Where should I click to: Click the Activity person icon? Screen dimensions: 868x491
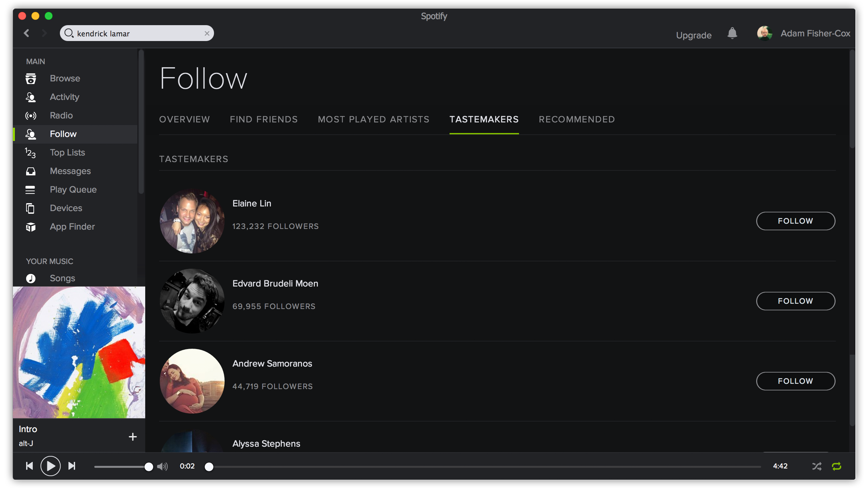31,97
